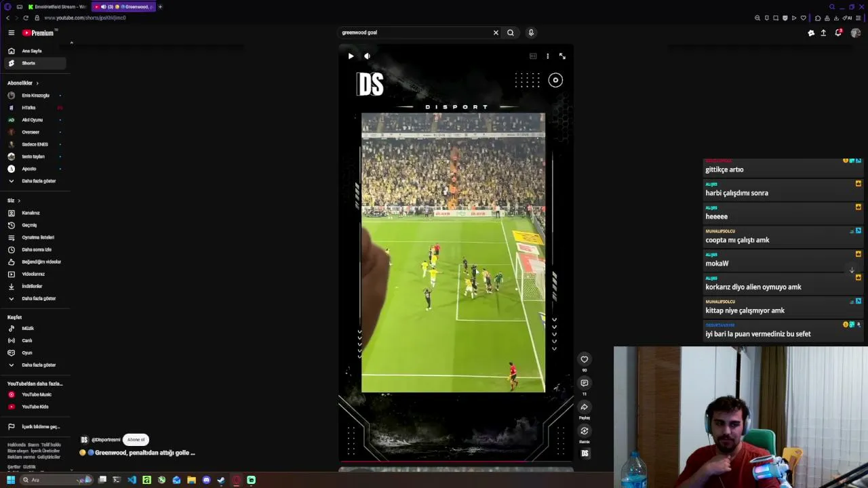The image size is (868, 488).
Task: Reload the page in the browser
Action: pyautogui.click(x=26, y=18)
